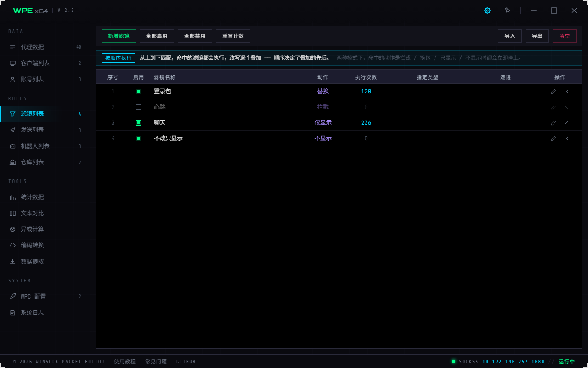Open 仓库列表 sidebar entry
The height and width of the screenshot is (368, 588).
tap(45, 162)
